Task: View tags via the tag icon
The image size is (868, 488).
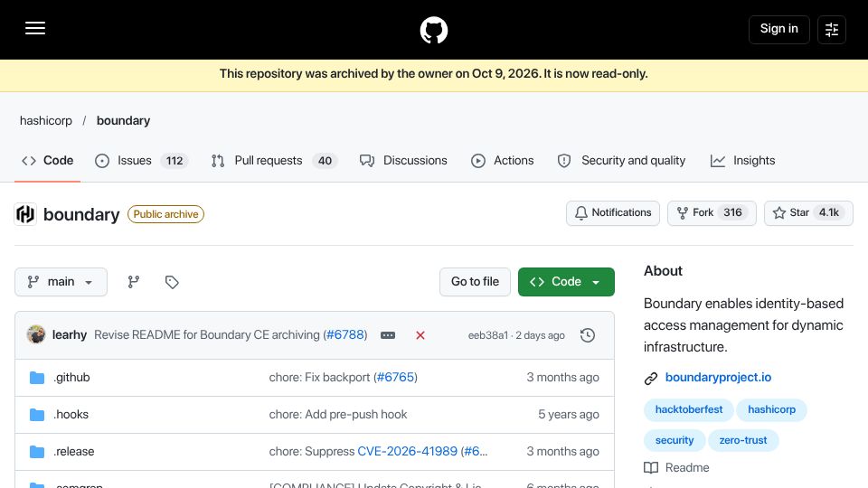Action: pyautogui.click(x=172, y=282)
